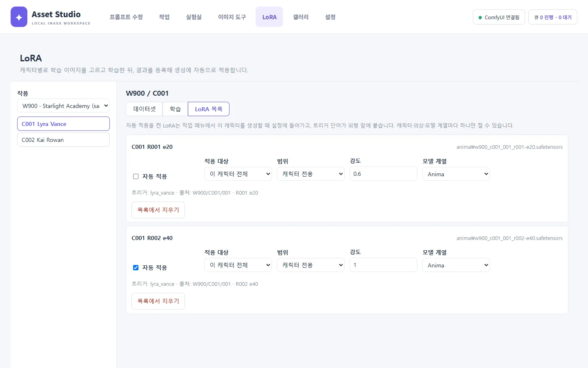Click the 강도 field showing 1

383,265
